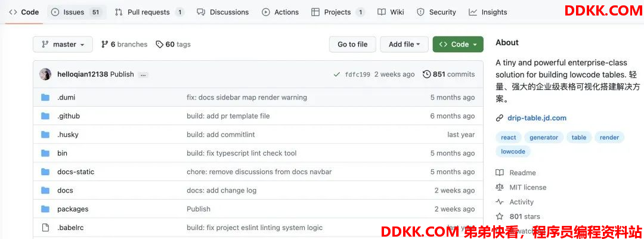Click the docs folder icon

(45, 190)
